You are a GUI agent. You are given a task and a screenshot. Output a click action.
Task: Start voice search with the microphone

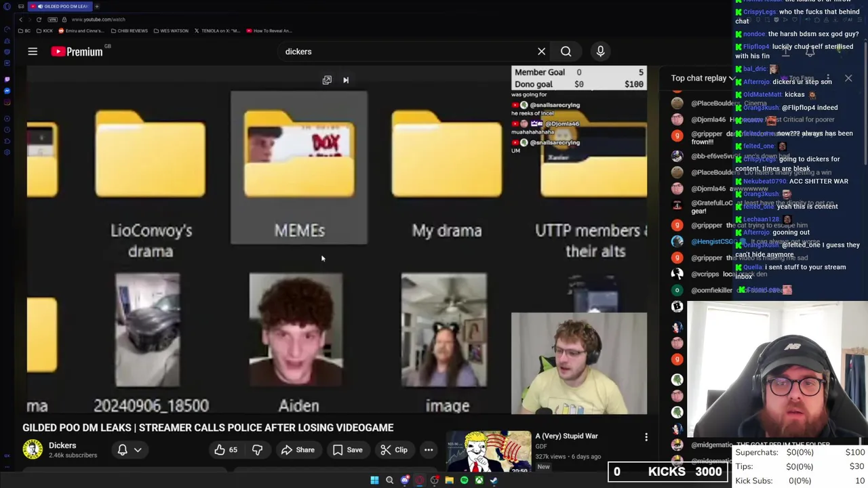pyautogui.click(x=600, y=52)
